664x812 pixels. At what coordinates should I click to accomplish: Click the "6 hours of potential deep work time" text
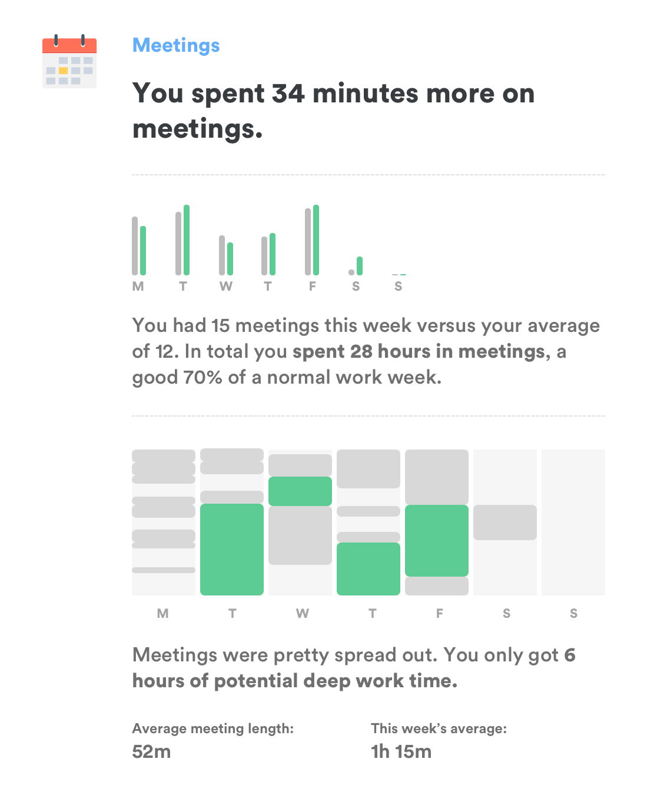coord(354,668)
